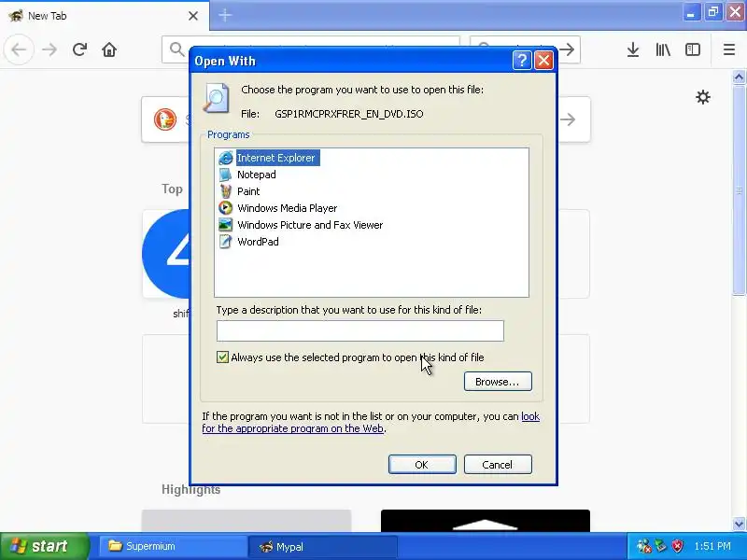The width and height of the screenshot is (747, 560).
Task: Click the Browse... button
Action: pos(498,382)
